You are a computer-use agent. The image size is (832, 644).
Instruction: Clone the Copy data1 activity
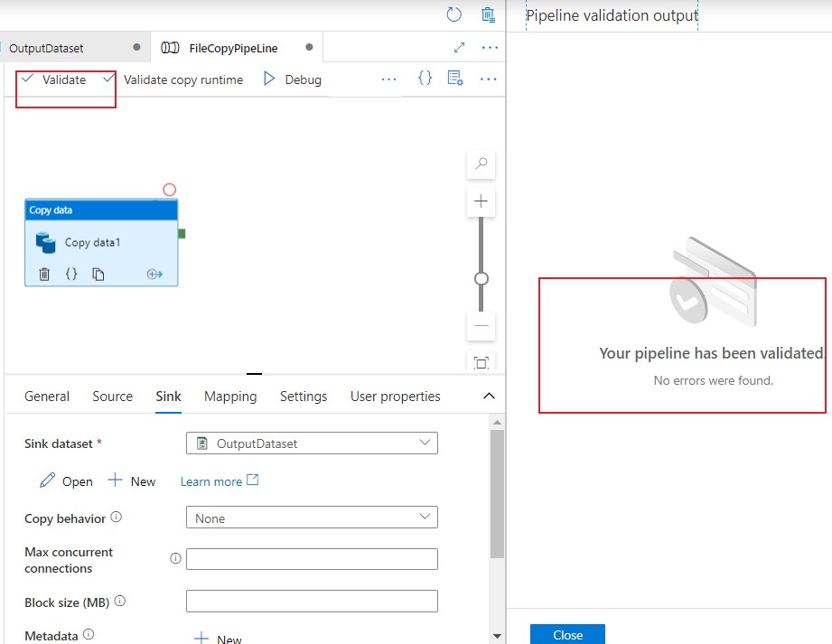[x=98, y=274]
